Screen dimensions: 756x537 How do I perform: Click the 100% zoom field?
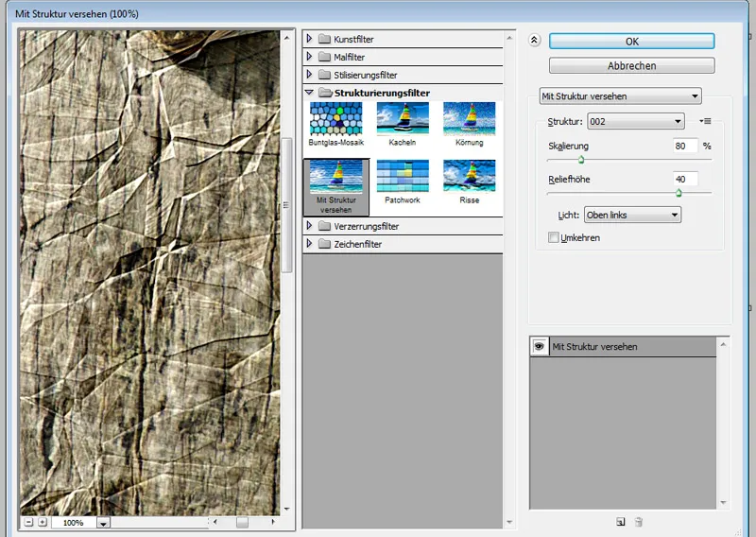(74, 523)
